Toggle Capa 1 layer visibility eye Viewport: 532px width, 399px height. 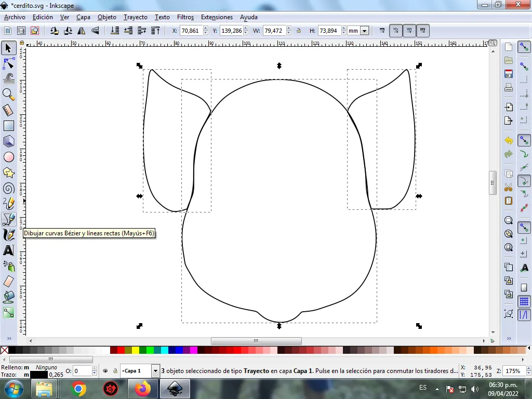click(x=105, y=371)
